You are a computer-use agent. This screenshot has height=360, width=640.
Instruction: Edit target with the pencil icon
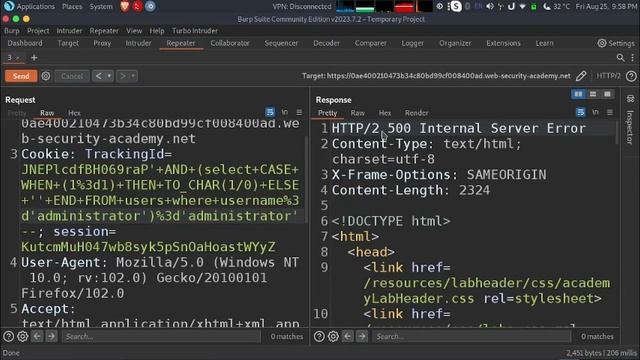(x=581, y=76)
